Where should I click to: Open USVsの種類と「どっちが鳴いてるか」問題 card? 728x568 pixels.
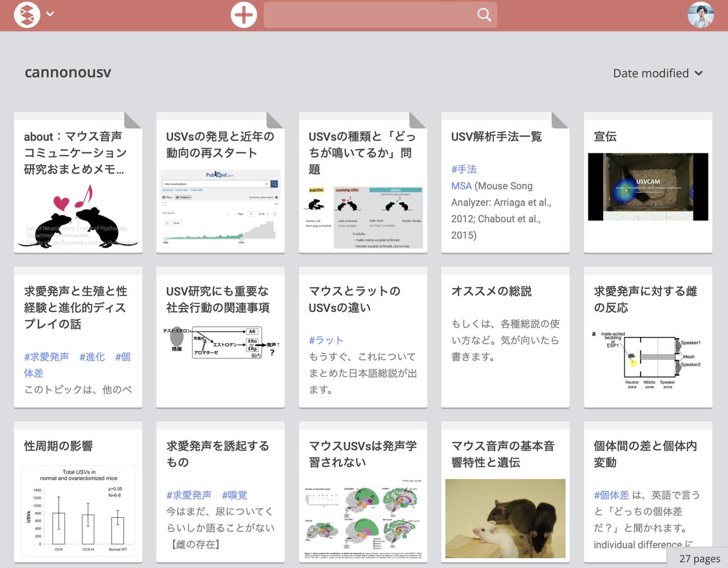tap(363, 182)
